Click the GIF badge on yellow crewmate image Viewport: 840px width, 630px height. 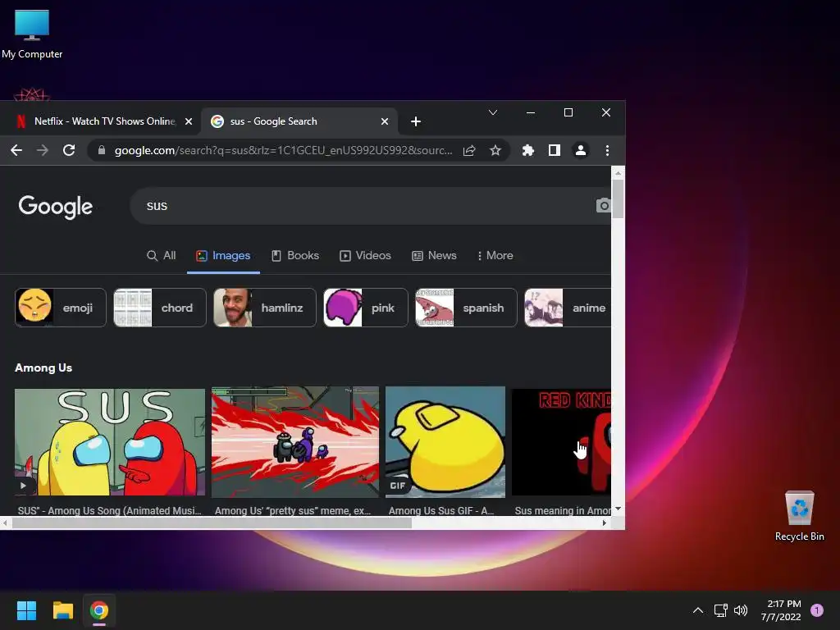(398, 486)
